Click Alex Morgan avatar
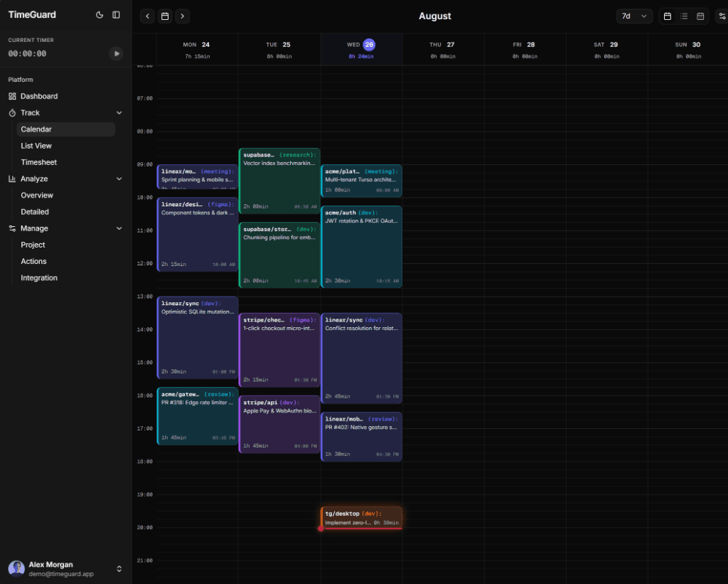The image size is (728, 584). coord(16,568)
